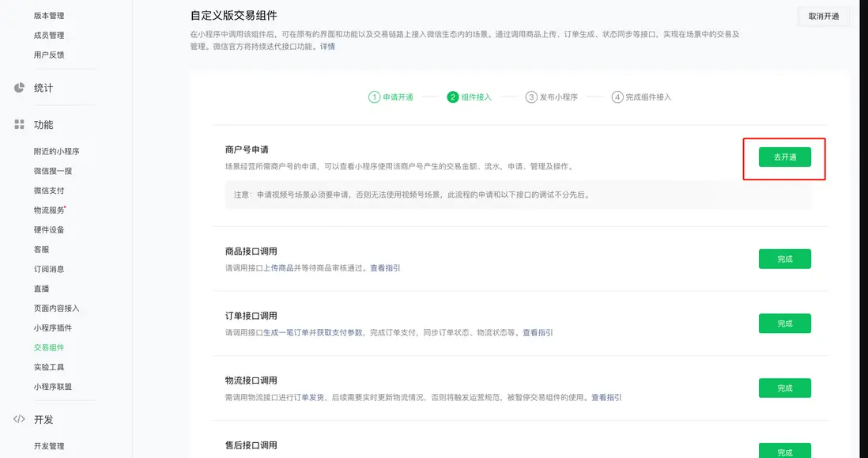Screen dimensions: 868x458
Task: Open 直播 menu item
Action: coord(42,289)
